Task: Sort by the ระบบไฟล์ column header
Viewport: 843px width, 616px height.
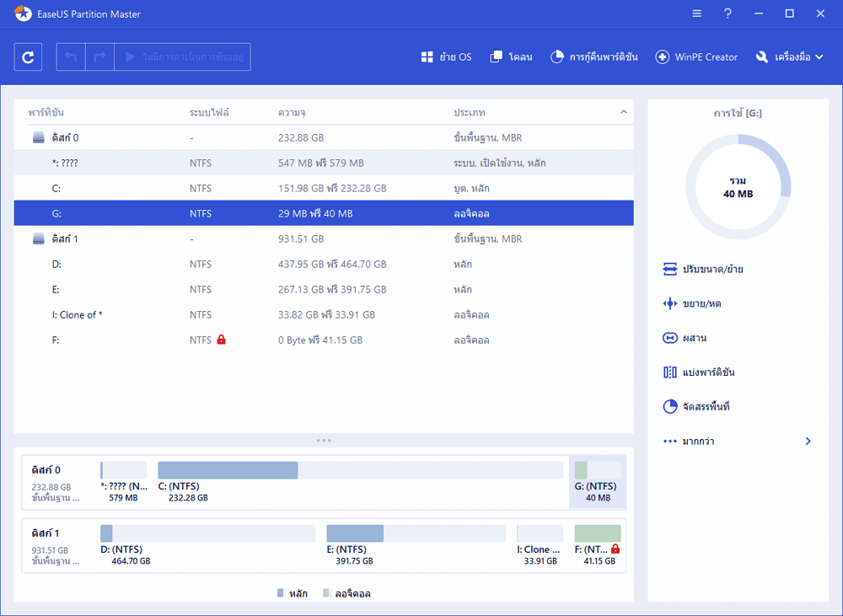Action: 209,112
